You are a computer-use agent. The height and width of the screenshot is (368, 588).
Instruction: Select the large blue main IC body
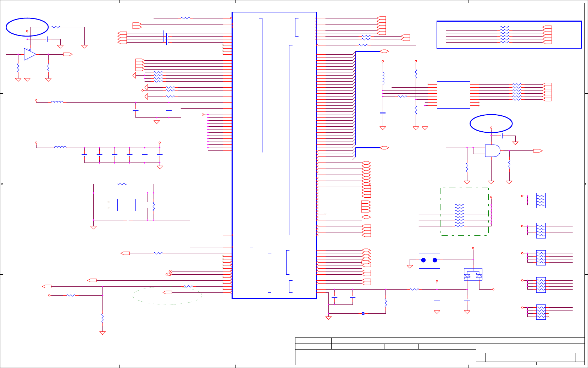pyautogui.click(x=274, y=155)
